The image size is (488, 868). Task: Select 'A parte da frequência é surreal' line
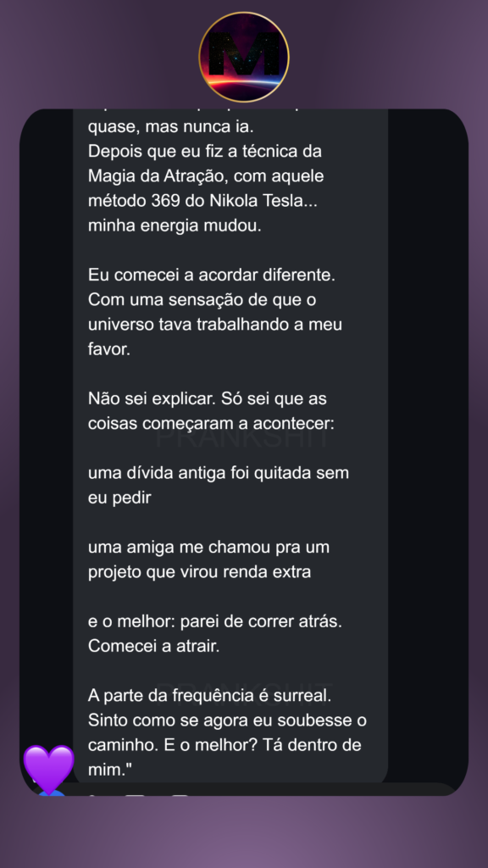point(210,696)
